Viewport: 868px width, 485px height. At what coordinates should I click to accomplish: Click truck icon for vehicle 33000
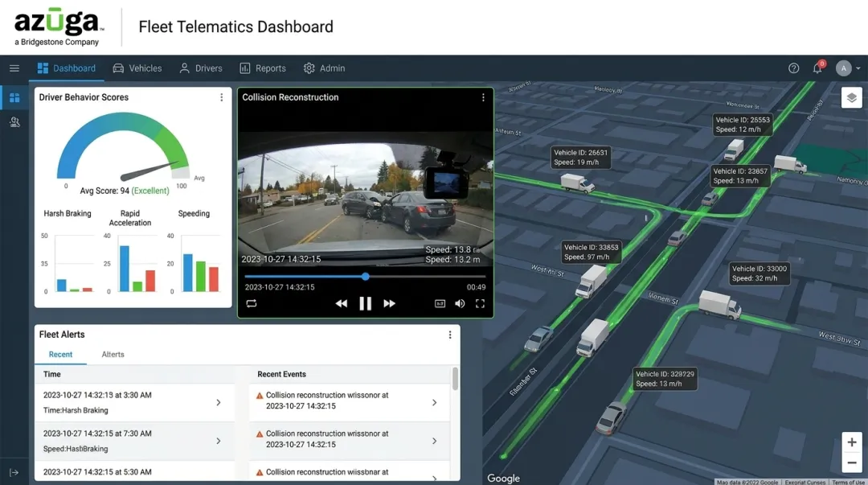[x=719, y=304]
